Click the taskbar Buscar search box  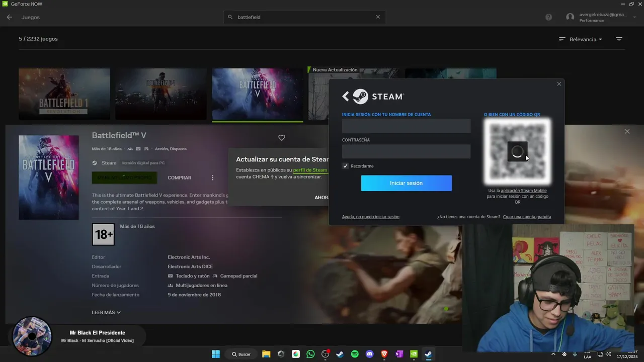[x=242, y=354]
